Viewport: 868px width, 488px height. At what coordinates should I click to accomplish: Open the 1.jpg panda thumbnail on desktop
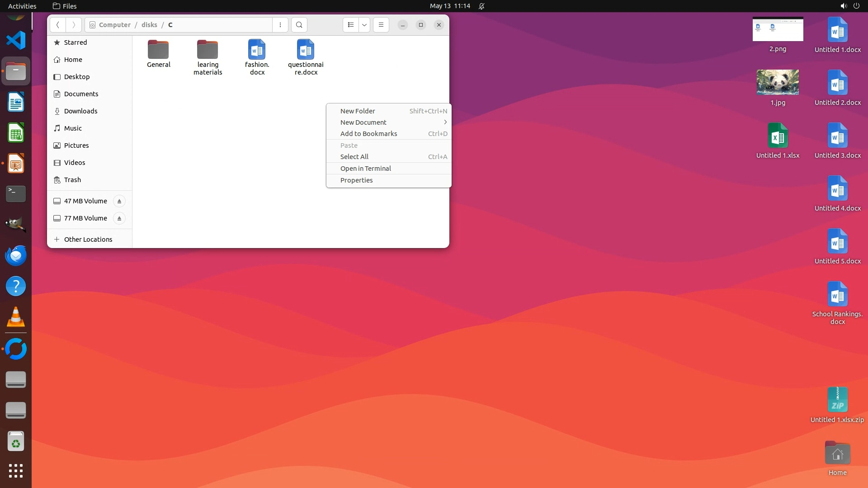point(778,83)
